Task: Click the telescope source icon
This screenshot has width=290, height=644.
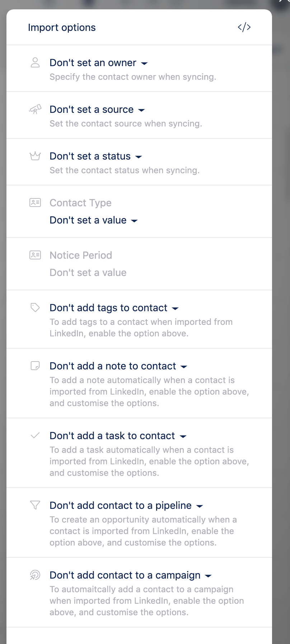Action: [35, 109]
